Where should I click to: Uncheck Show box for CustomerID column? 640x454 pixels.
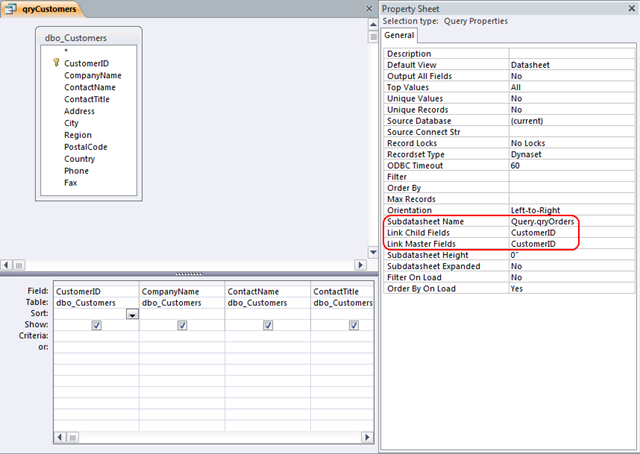click(96, 325)
